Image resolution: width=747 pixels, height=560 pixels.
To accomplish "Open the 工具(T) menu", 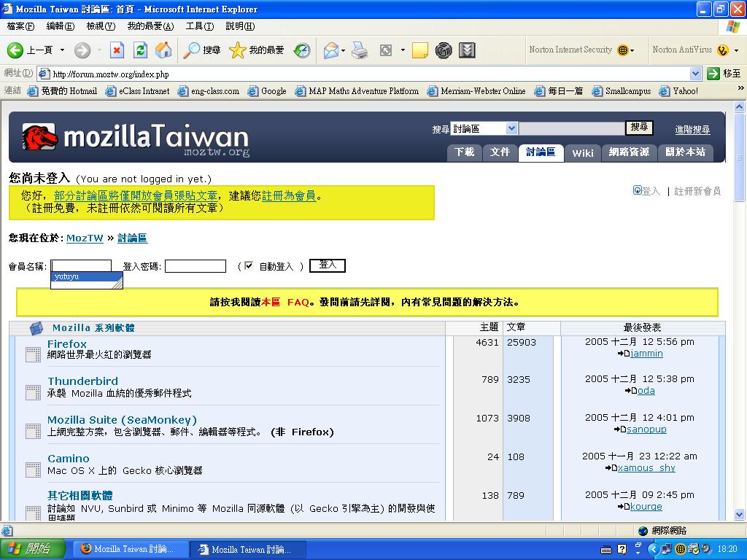I will click(200, 26).
